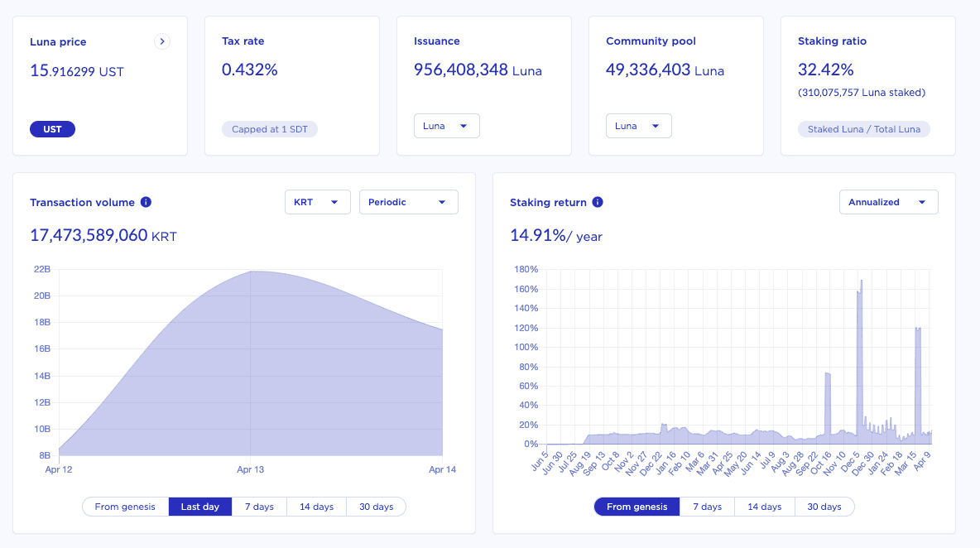Viewport: 980px width, 548px height.
Task: Click the Luna price heading
Action: 58,42
